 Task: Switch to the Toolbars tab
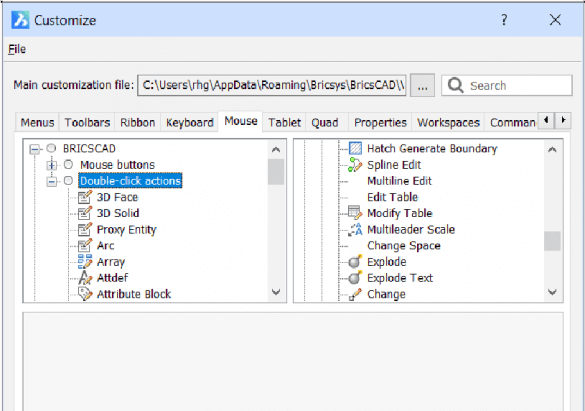[87, 122]
